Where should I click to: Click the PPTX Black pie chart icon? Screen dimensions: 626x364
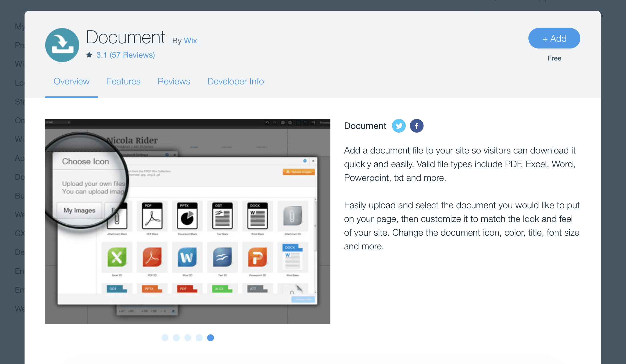pos(187,216)
